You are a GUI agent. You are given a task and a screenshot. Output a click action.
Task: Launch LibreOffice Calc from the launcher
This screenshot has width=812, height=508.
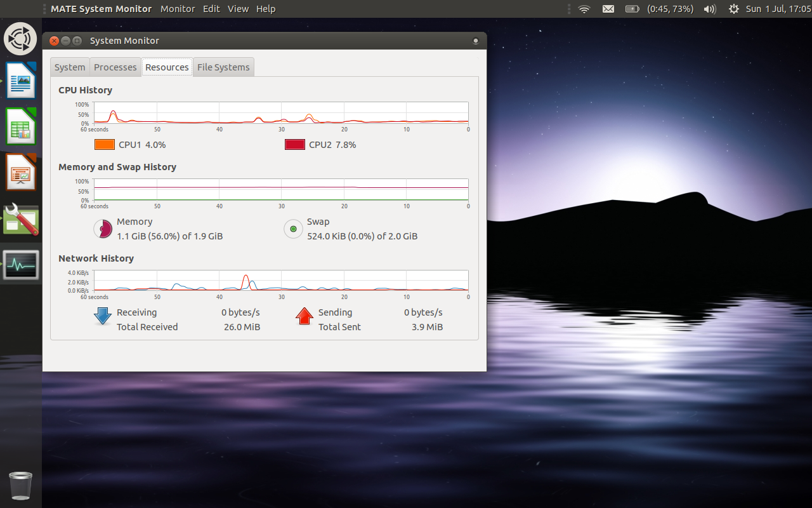(x=21, y=126)
